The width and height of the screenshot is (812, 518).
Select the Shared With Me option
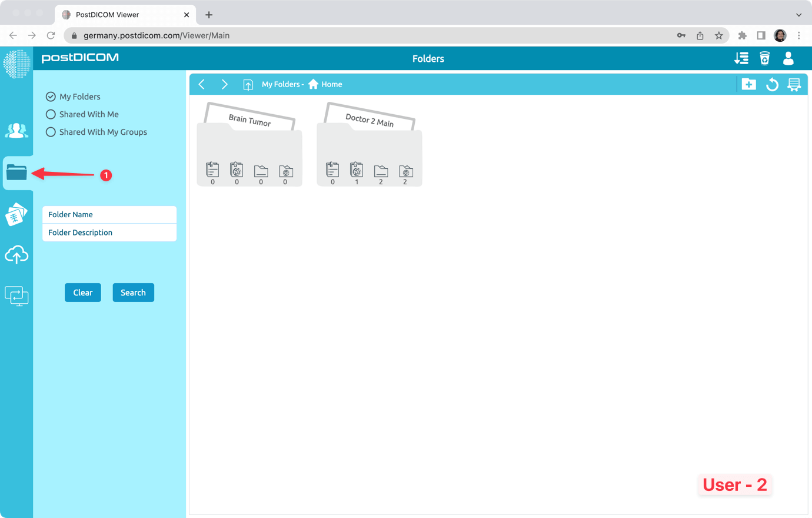[51, 114]
